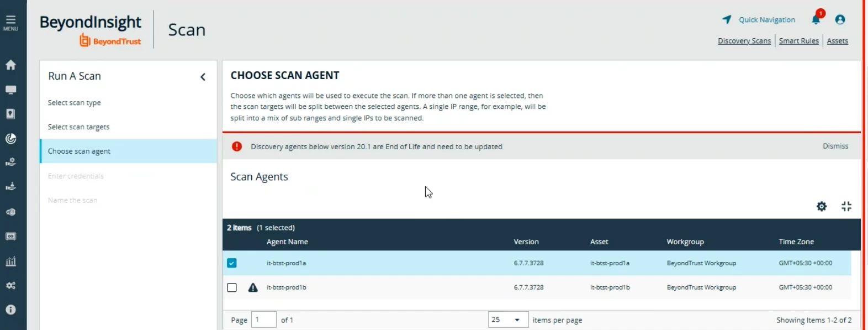Uncheck the it-btst-prod1a agent checkbox

click(x=232, y=263)
